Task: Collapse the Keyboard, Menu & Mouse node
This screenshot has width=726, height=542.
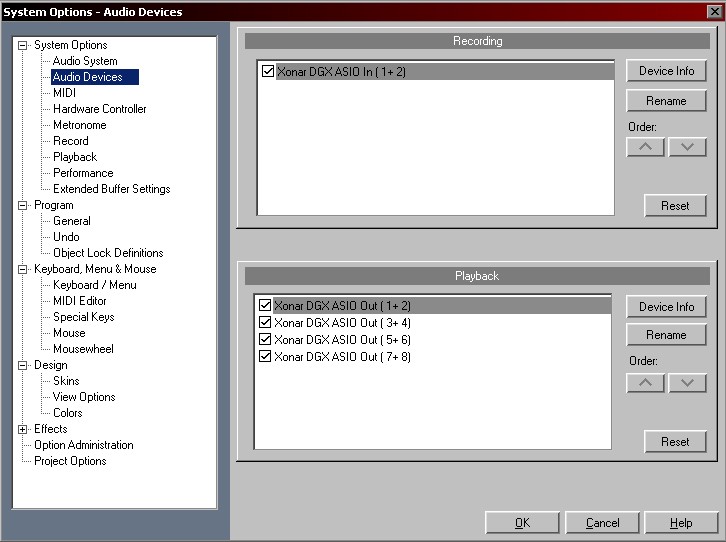Action: (22, 269)
